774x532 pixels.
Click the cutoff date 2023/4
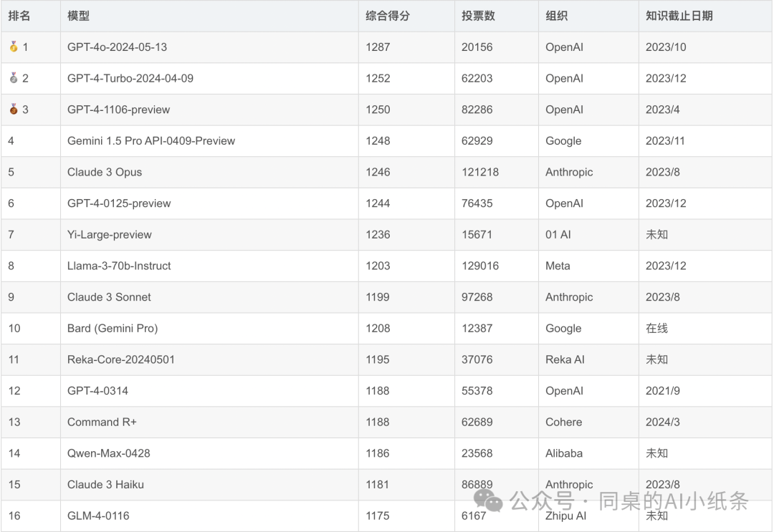662,110
